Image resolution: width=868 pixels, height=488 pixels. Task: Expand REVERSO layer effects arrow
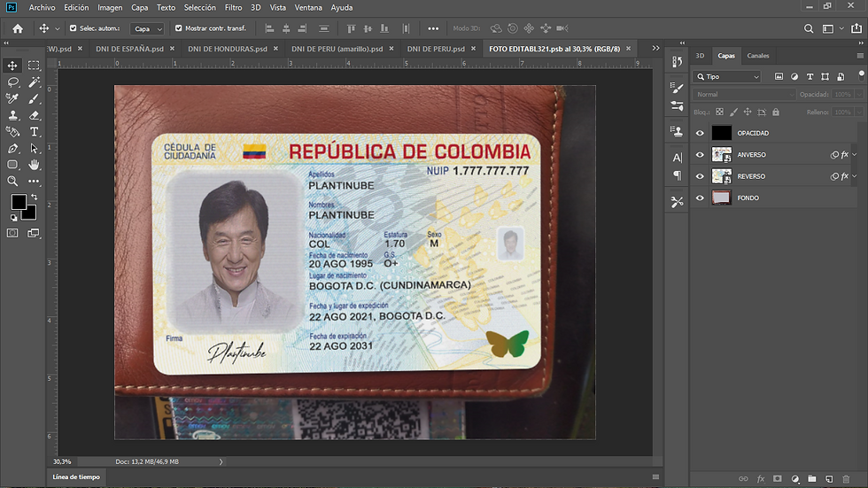(854, 176)
